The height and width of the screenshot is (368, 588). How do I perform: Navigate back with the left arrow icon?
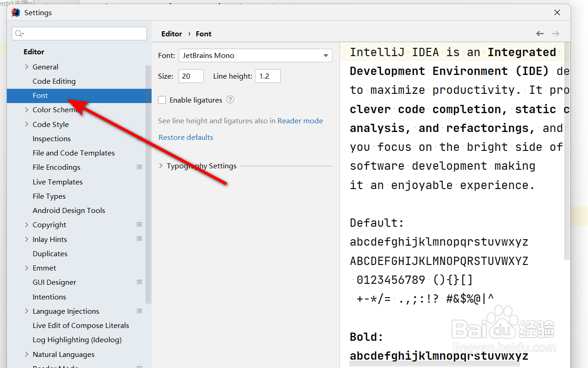point(540,34)
